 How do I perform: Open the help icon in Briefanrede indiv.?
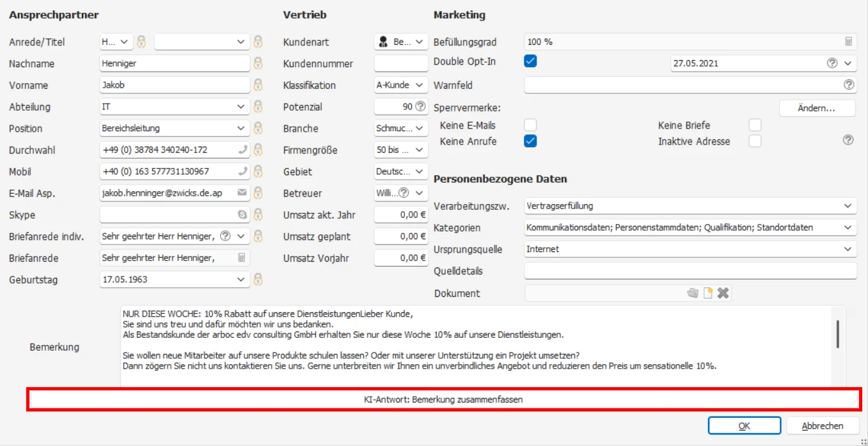click(225, 236)
